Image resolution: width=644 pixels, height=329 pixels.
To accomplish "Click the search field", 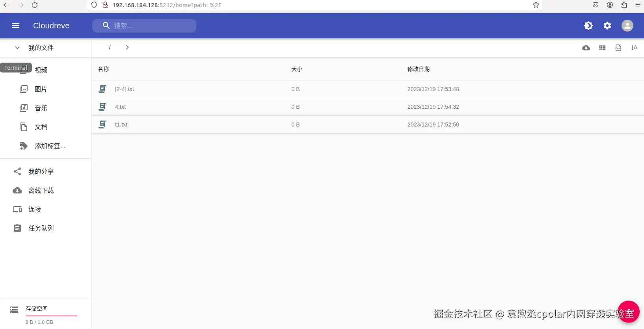I will (144, 26).
